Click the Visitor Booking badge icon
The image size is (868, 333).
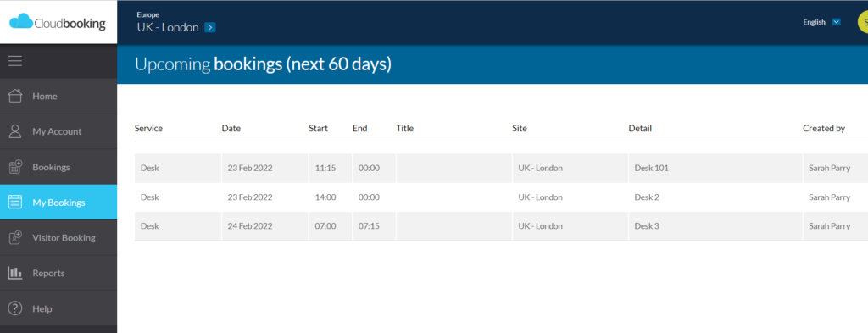click(x=15, y=238)
